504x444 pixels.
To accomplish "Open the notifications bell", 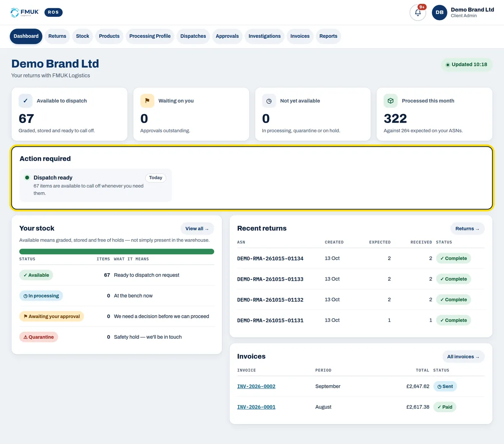I will click(x=418, y=13).
